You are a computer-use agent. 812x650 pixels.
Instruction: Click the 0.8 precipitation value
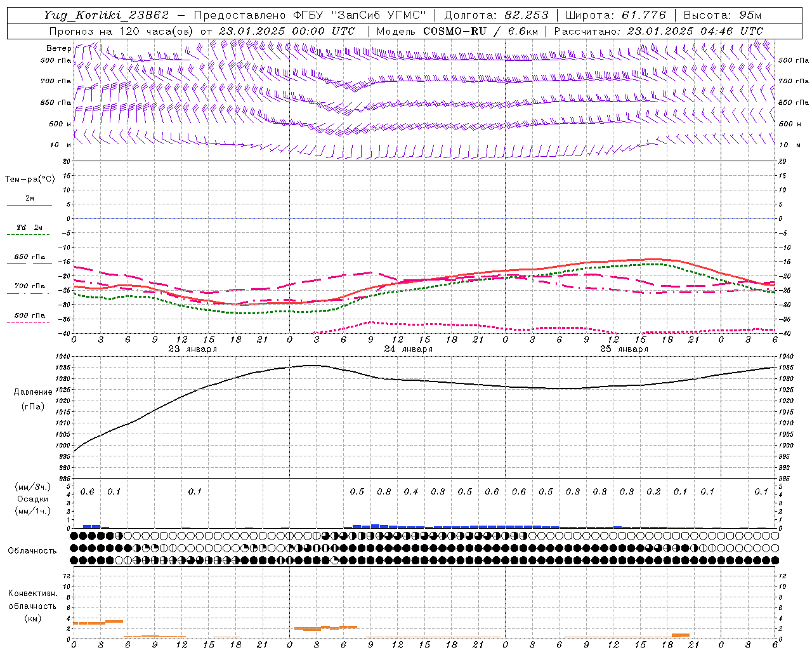384,492
